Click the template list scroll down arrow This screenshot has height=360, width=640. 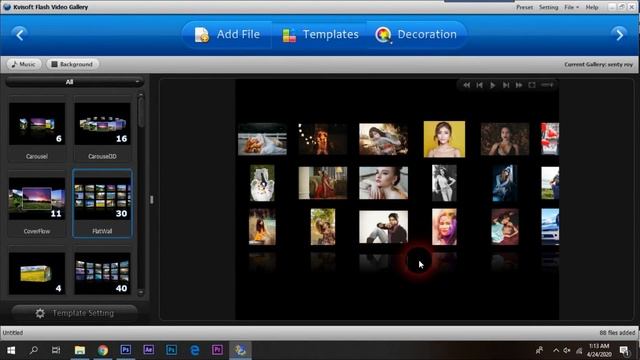pyautogui.click(x=141, y=292)
